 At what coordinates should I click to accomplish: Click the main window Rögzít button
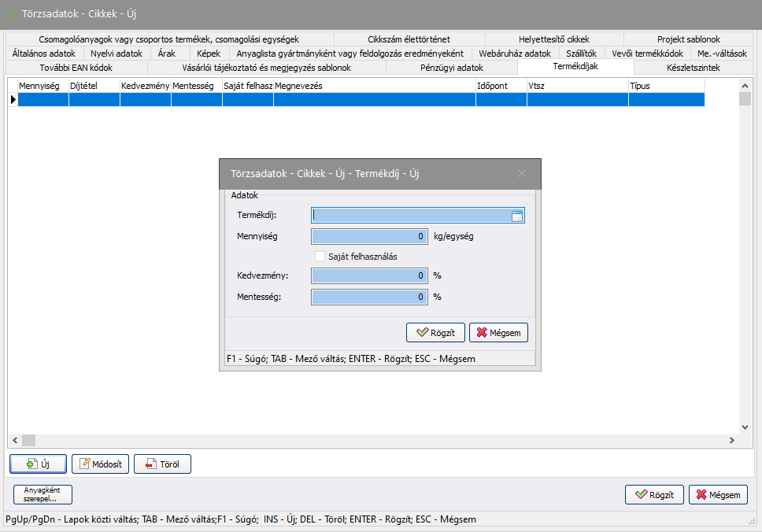[x=654, y=495]
